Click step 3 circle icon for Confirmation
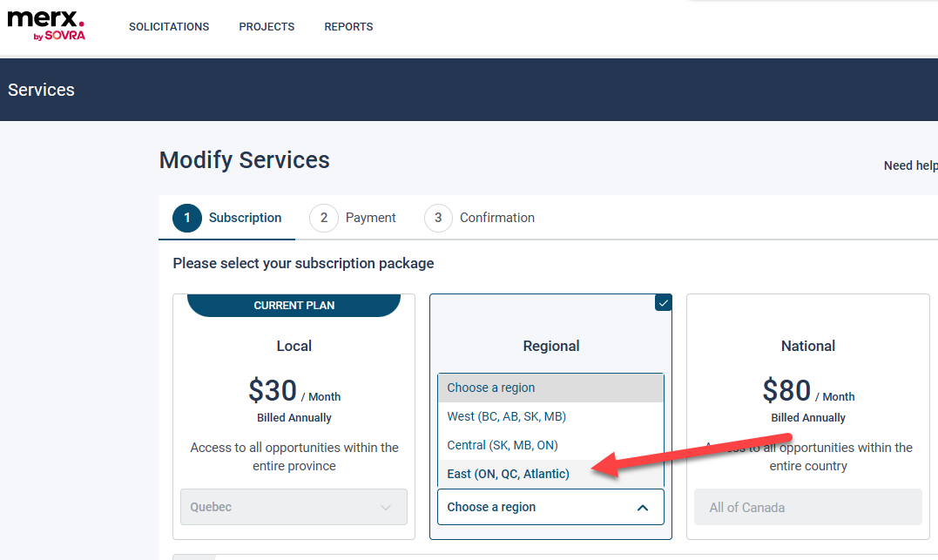938x560 pixels. tap(438, 218)
